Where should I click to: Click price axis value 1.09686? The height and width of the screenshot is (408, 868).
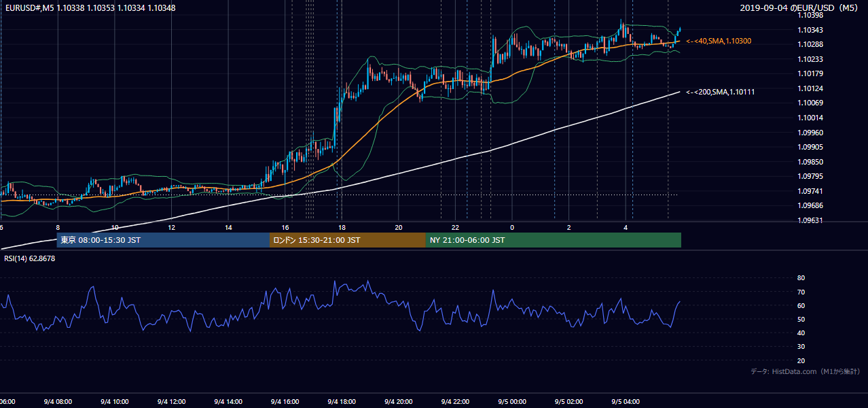coord(810,205)
